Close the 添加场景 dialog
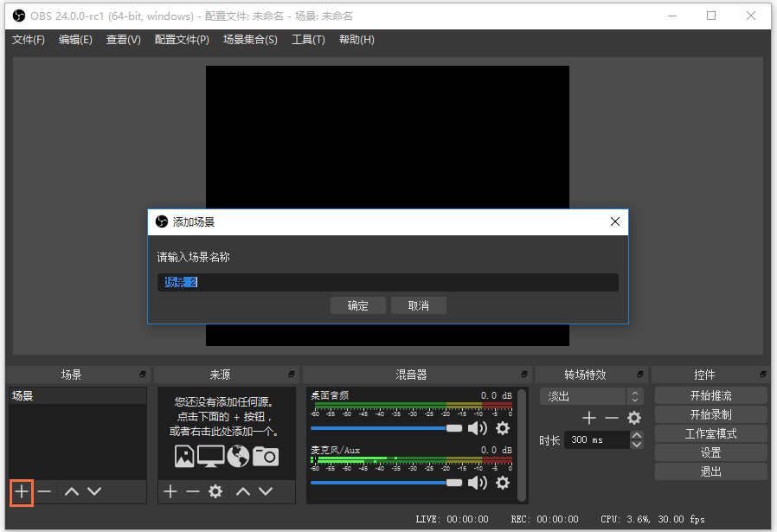 [615, 222]
